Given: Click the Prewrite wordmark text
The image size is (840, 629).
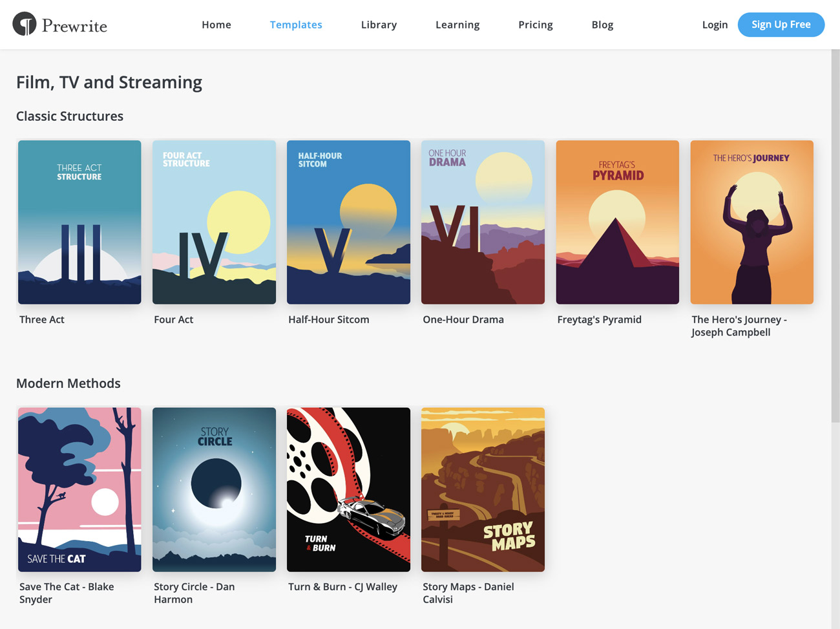Looking at the screenshot, I should coord(74,26).
